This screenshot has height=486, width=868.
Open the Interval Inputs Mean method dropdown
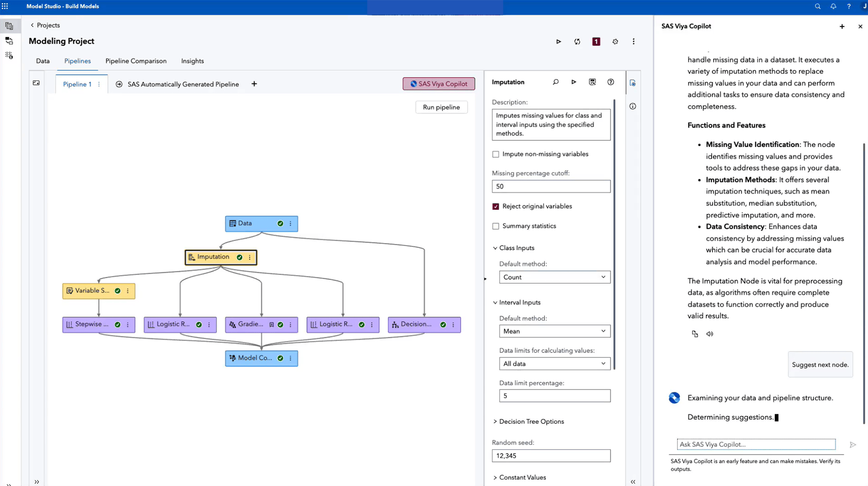(x=554, y=331)
